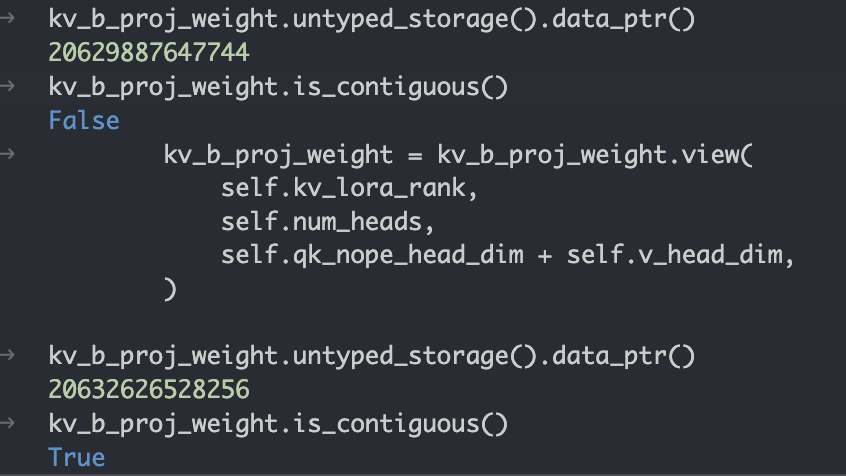The image size is (846, 476).
Task: Click the arrow beside the second untyped_storage().data_ptr() command
Action: click(x=7, y=355)
